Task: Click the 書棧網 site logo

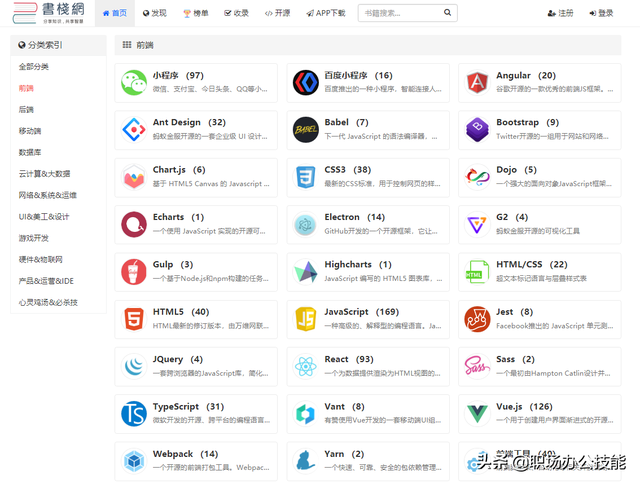Action: pos(49,13)
